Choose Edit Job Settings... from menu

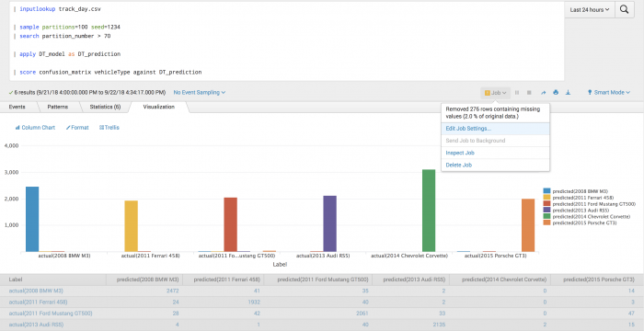point(495,129)
